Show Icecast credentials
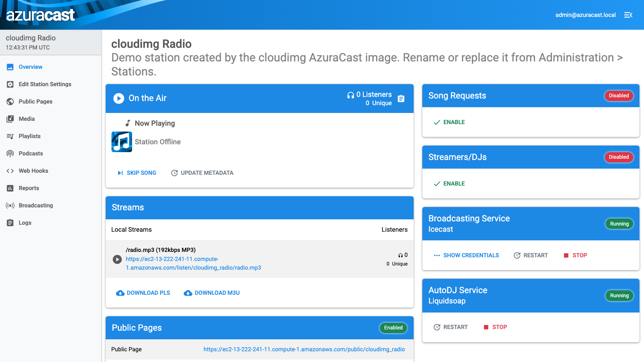Screen dimensions: 644x362 click(466, 255)
